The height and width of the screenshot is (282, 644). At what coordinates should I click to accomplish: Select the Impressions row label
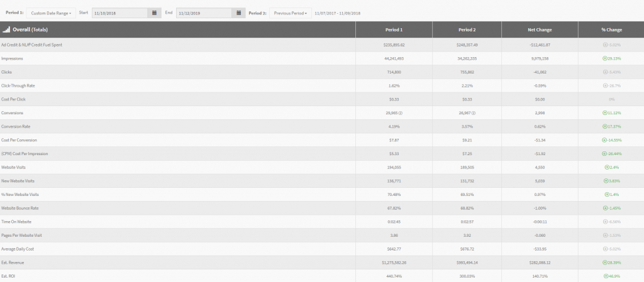click(x=12, y=58)
